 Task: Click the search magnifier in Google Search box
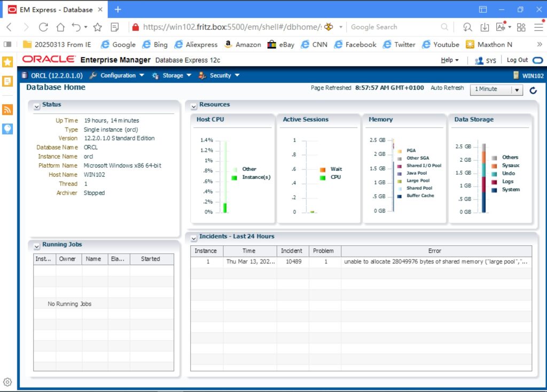444,27
